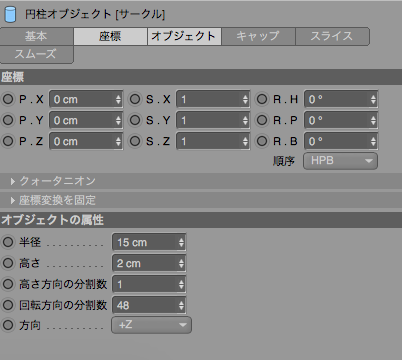The height and width of the screenshot is (360, 402).
Task: Toggle the 回転方向の分割数 keyframe circle
Action: pyautogui.click(x=8, y=305)
